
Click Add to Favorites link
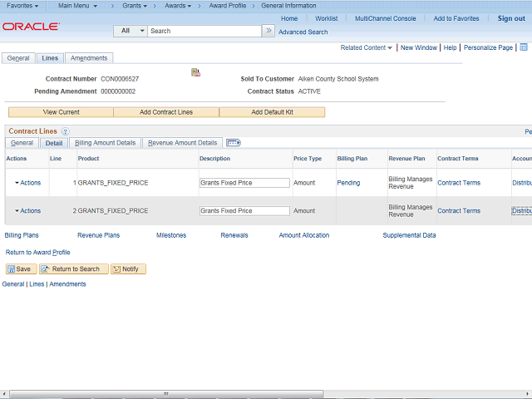pyautogui.click(x=456, y=18)
